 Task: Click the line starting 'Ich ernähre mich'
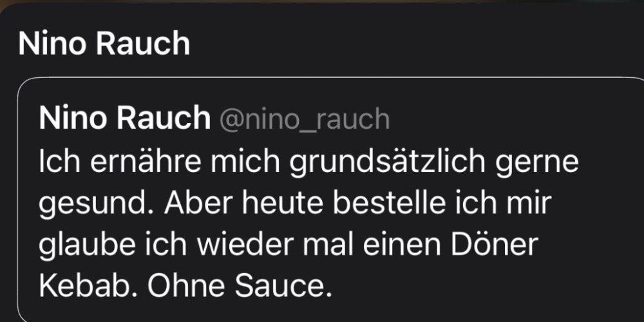pyautogui.click(x=309, y=162)
